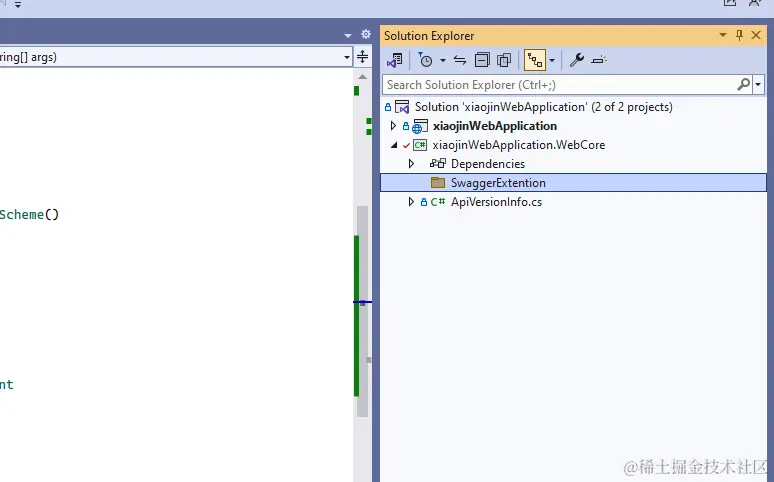Expand the ApiVersionInfo.cs file node
774x482 pixels.
411,201
